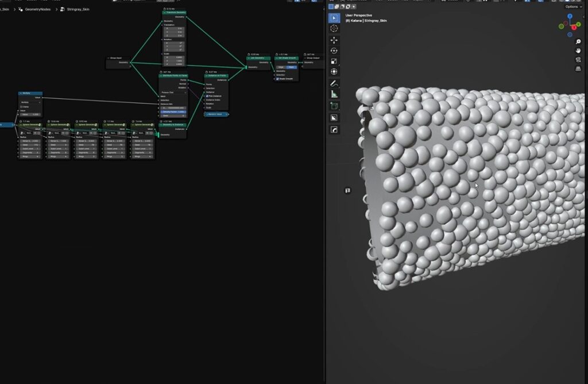The width and height of the screenshot is (588, 384).
Task: Click the GeometryNodes breadcrumb item
Action: click(38, 9)
